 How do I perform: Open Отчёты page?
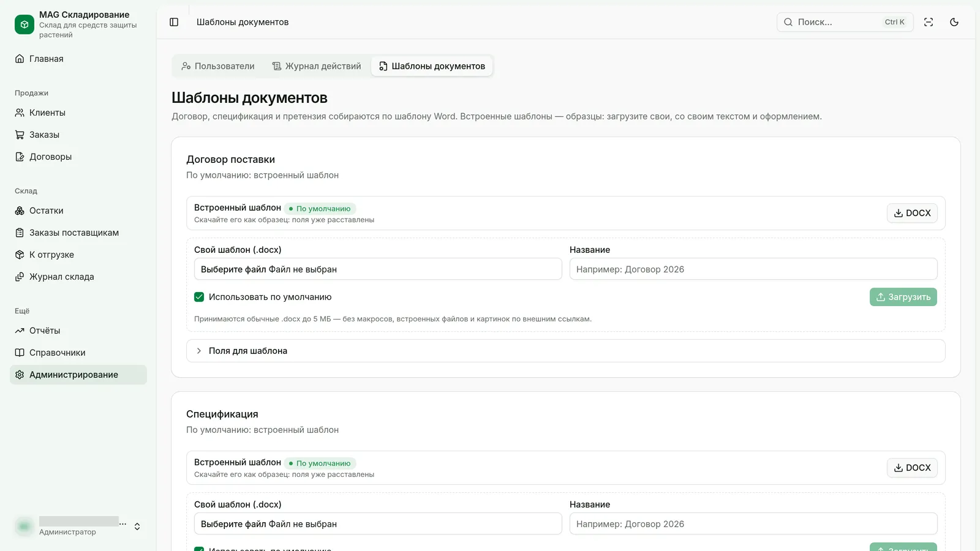coord(78,331)
